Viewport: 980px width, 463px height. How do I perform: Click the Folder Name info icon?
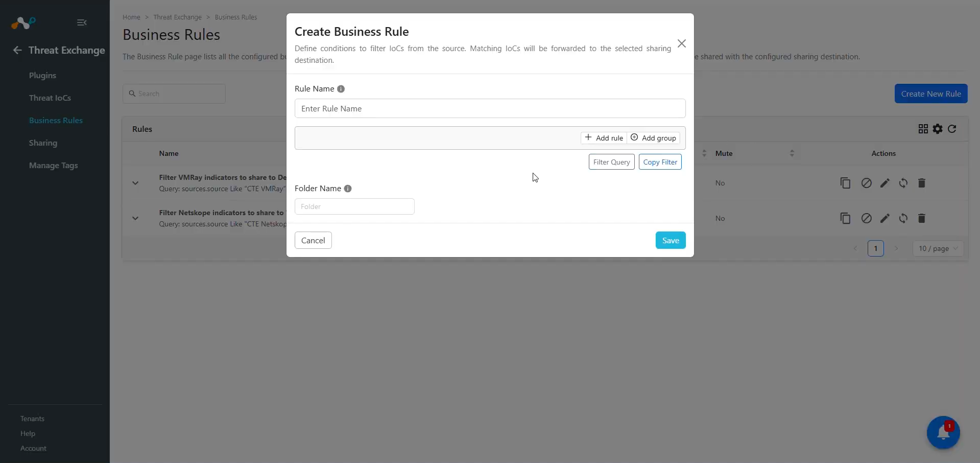click(x=348, y=189)
